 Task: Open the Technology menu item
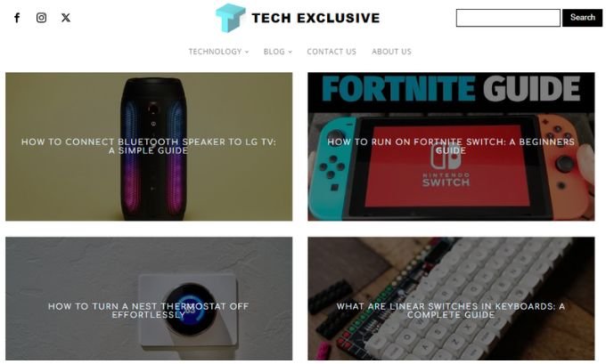coord(216,52)
